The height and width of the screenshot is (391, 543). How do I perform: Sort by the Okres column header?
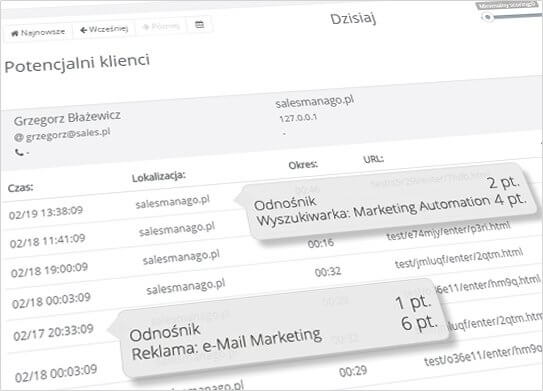coord(303,165)
